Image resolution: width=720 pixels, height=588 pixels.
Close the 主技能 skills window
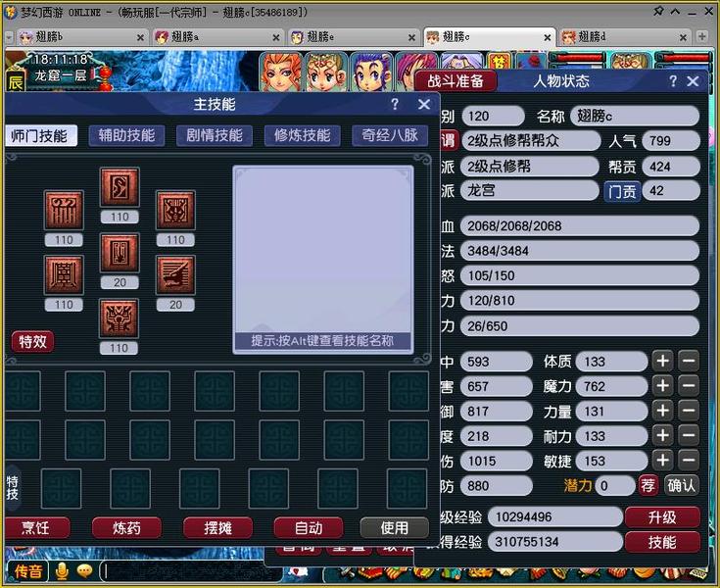coord(424,104)
